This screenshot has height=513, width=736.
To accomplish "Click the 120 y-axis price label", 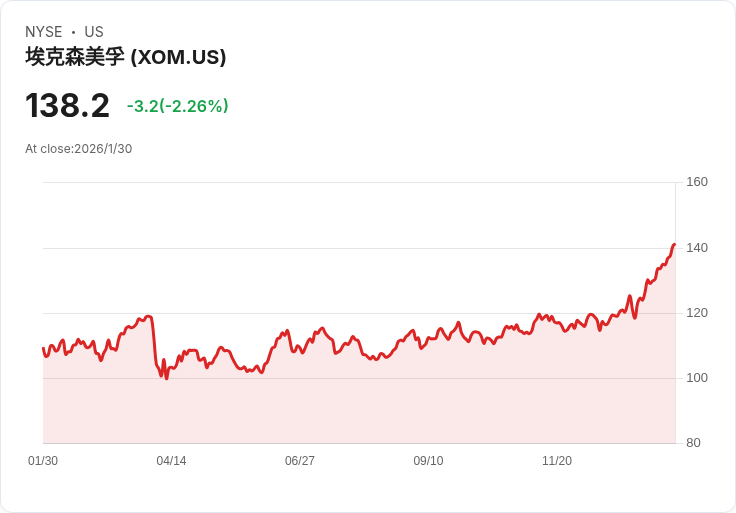I will point(697,313).
